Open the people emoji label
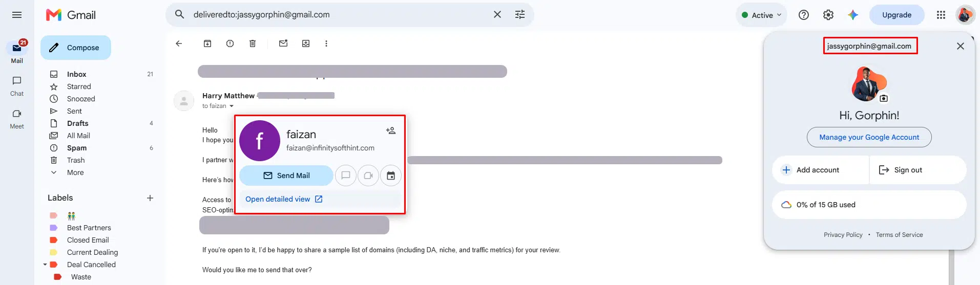The width and height of the screenshot is (980, 285). coord(72,215)
